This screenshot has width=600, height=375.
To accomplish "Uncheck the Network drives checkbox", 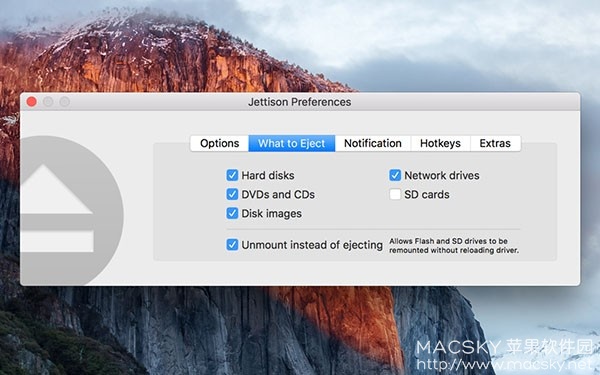I will pyautogui.click(x=395, y=175).
